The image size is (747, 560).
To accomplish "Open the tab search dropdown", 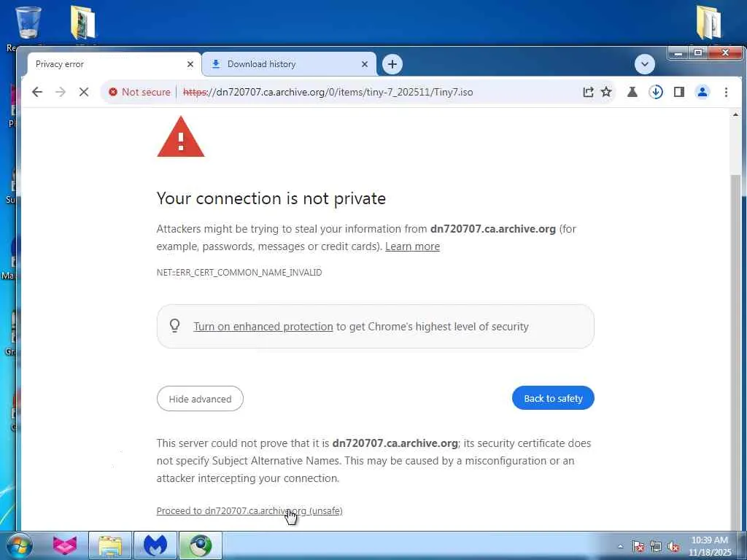I will point(645,64).
